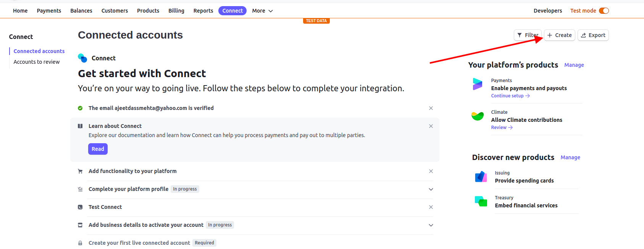The width and height of the screenshot is (644, 249).
Task: Open the Billing tab
Action: [x=176, y=11]
